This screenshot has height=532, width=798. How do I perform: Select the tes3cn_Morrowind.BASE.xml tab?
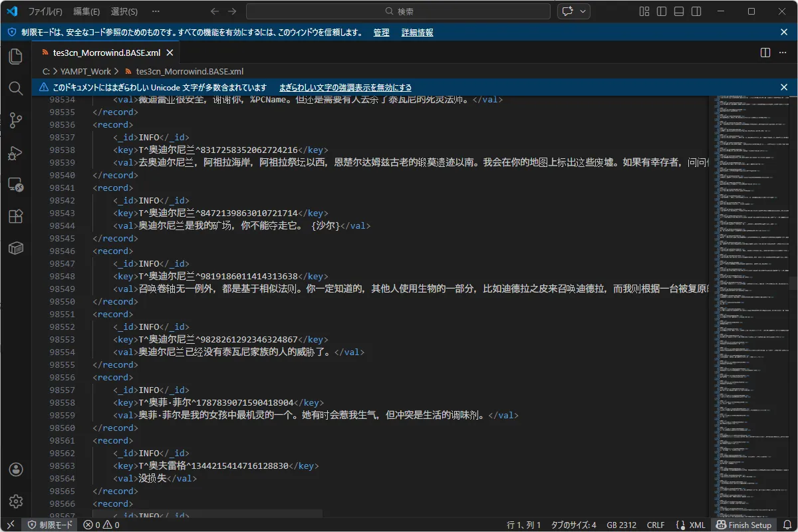(106, 53)
